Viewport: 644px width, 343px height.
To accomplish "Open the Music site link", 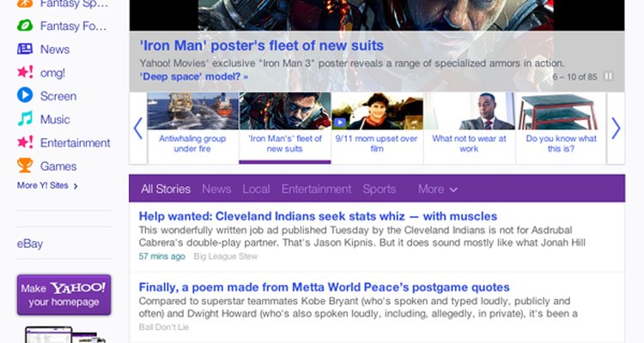I will point(55,120).
